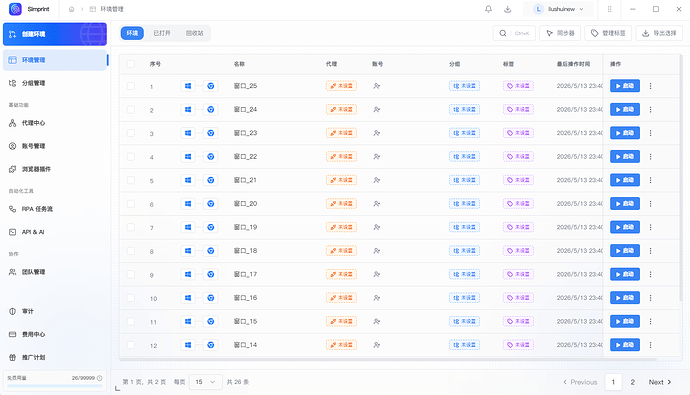Click the notification bell icon
Screen dimensions: 690x395
[x=488, y=9]
